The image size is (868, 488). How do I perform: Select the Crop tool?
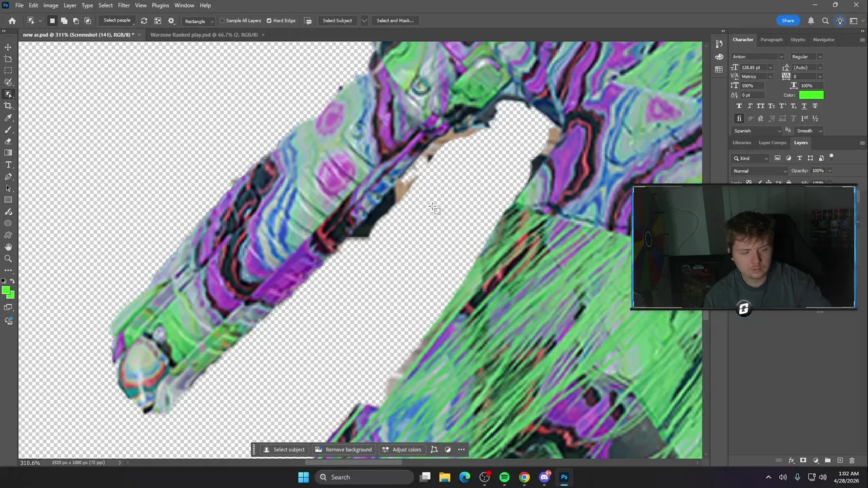tap(8, 106)
